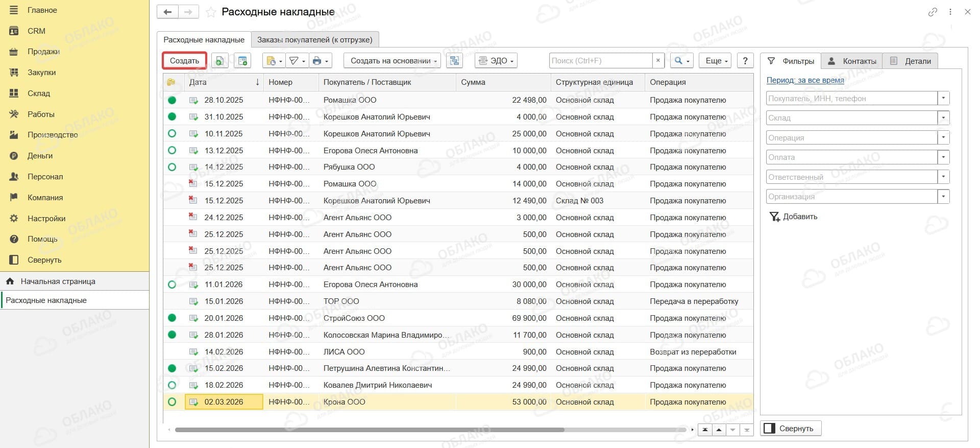Expand the Покупатель, ИНН, телефон filter dropdown

tap(943, 98)
